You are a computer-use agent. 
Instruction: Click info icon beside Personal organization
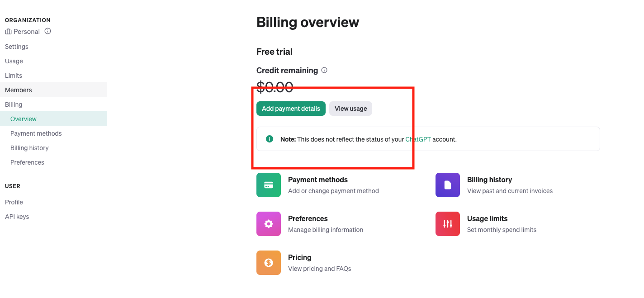(47, 31)
